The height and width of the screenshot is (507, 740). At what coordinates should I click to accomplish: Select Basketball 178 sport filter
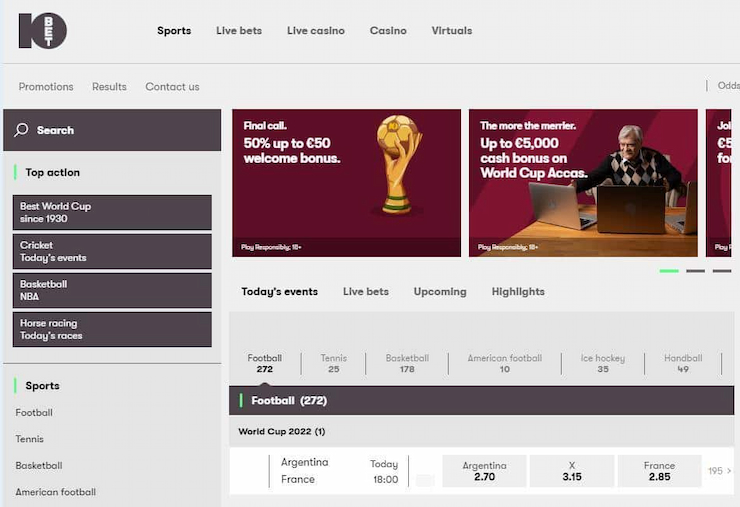click(407, 363)
